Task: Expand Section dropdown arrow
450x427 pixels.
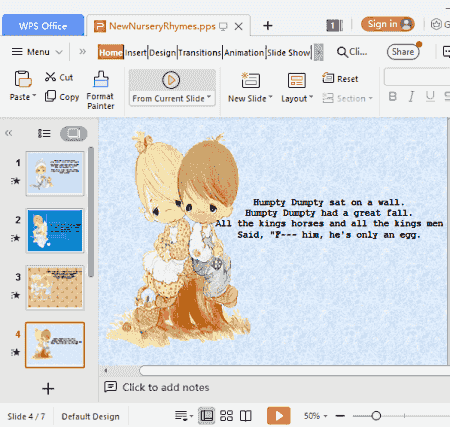Action: [x=370, y=98]
